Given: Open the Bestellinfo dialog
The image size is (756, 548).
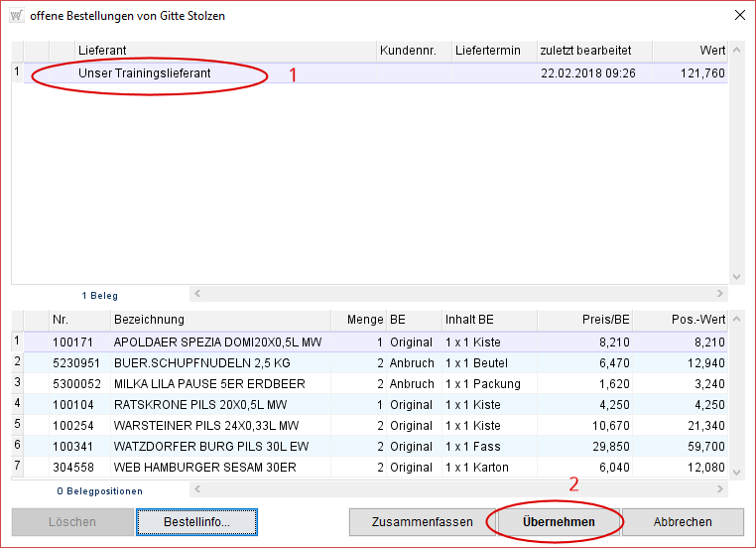Looking at the screenshot, I should (196, 522).
